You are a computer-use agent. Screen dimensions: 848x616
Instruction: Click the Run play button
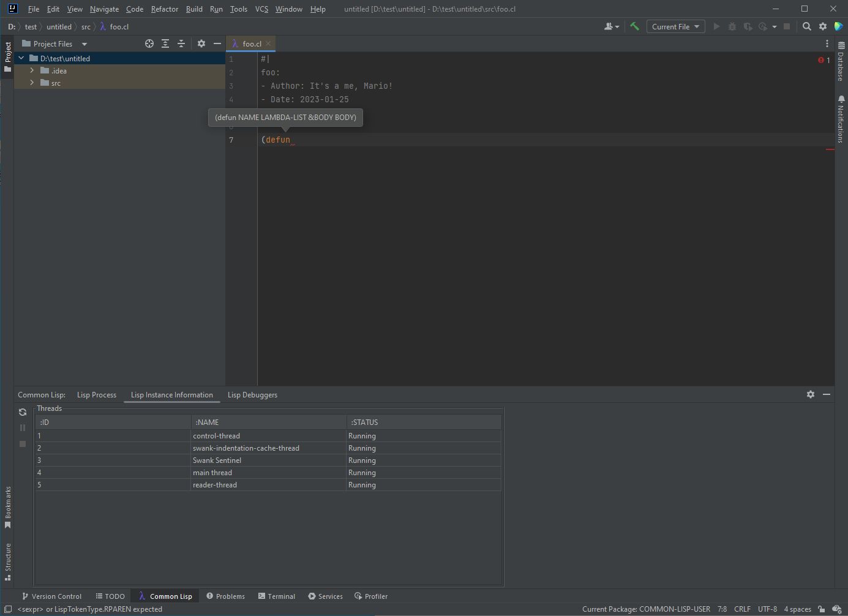coord(716,26)
